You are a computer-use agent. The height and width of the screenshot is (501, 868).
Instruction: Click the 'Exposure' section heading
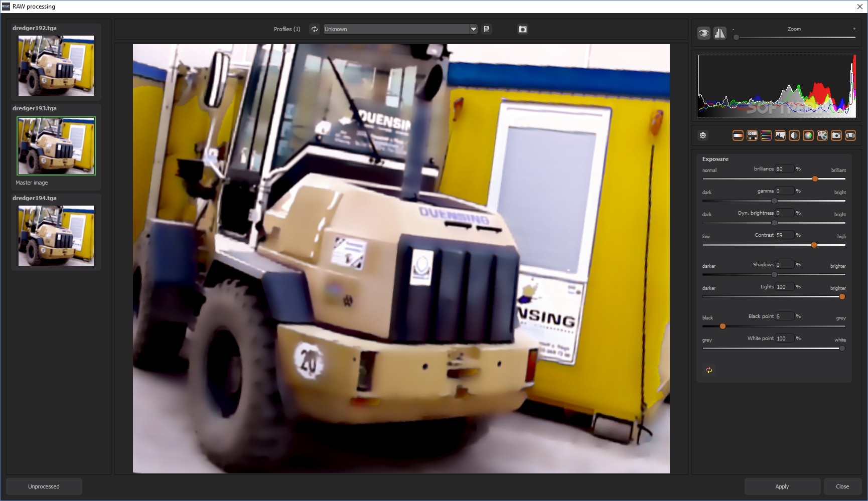coord(715,159)
